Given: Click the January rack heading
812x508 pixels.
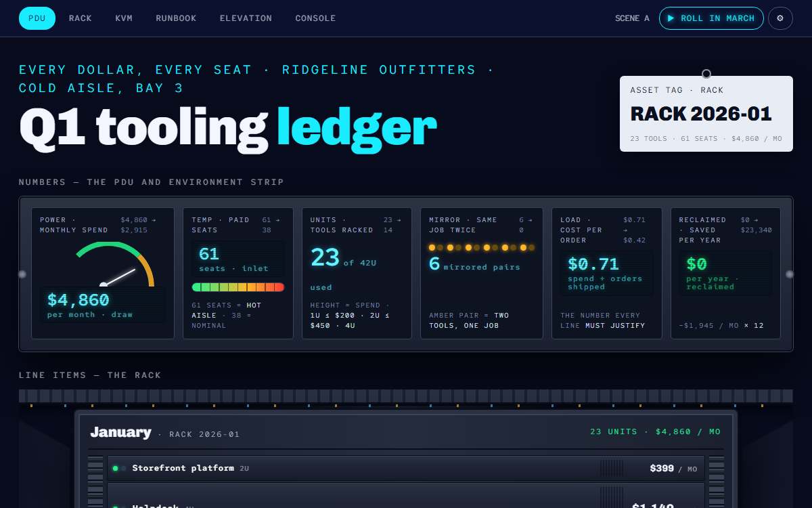Looking at the screenshot, I should [x=120, y=432].
